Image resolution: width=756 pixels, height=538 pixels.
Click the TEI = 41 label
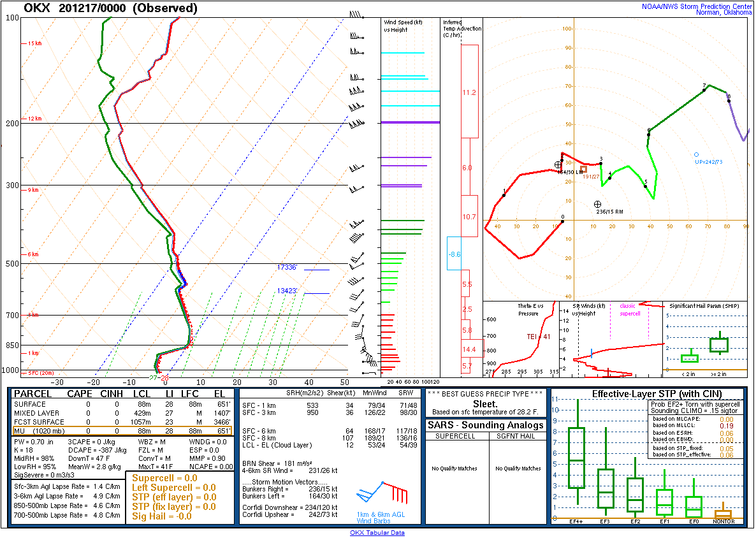(x=537, y=337)
